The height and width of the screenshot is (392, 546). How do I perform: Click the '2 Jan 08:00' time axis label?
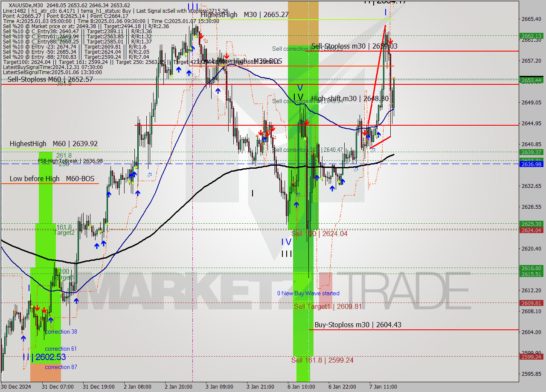click(x=138, y=386)
